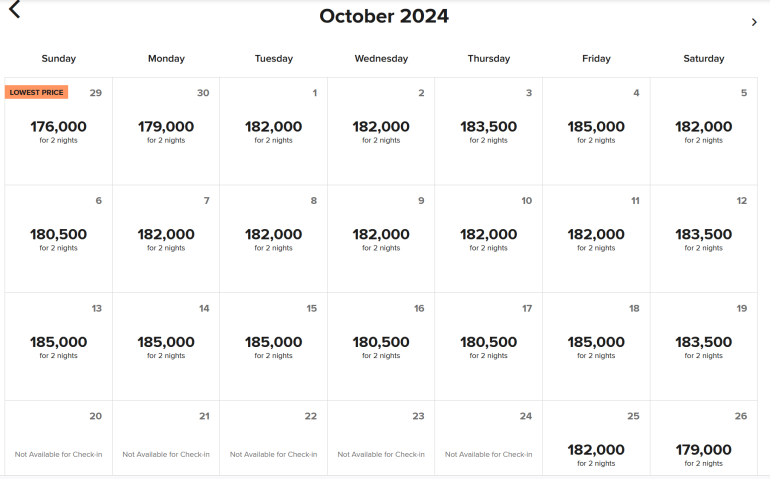770x479 pixels.
Task: Click unavailable October 20 cell
Action: 58,440
